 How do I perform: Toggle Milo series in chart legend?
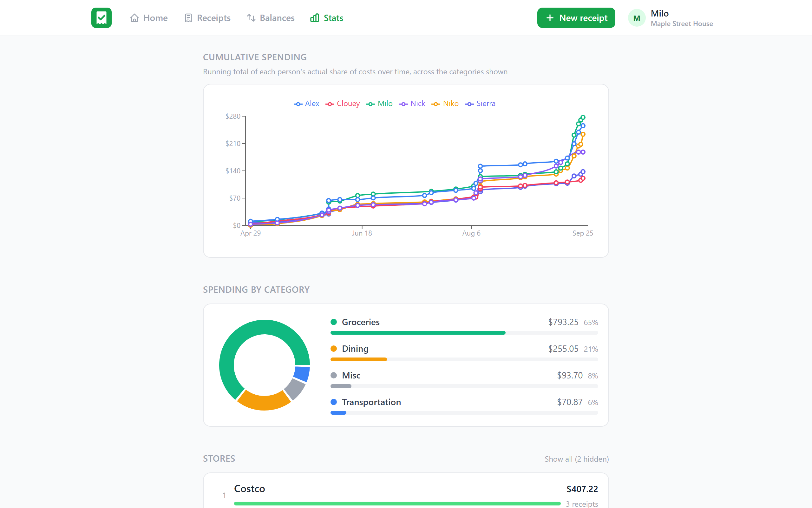point(379,104)
